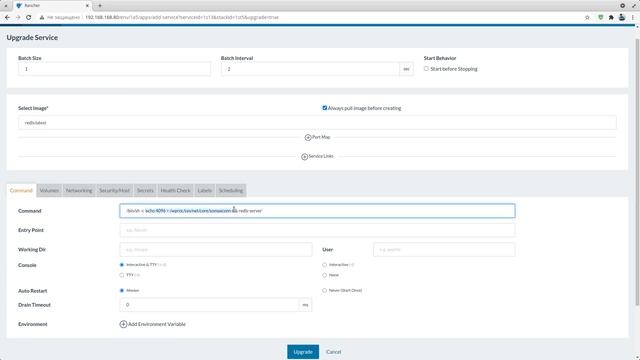Select Always auto restart option
This screenshot has width=640, height=360.
(x=122, y=291)
